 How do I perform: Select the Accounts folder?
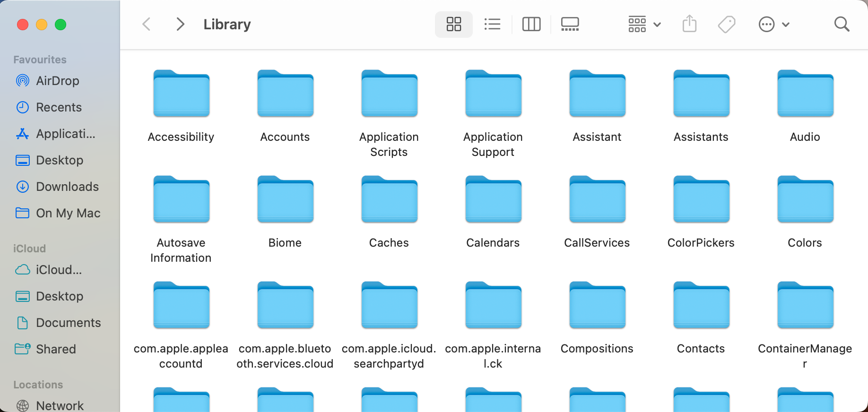tap(285, 94)
